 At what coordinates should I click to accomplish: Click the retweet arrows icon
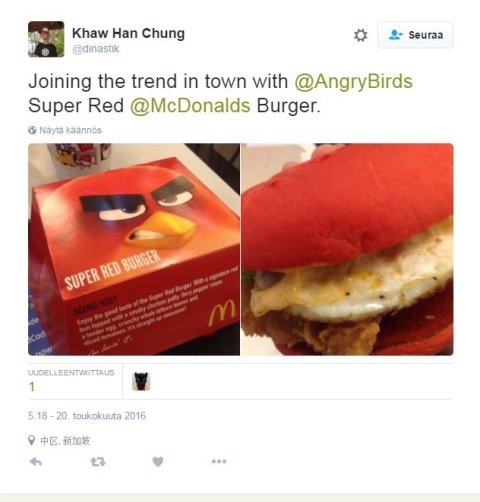click(98, 462)
